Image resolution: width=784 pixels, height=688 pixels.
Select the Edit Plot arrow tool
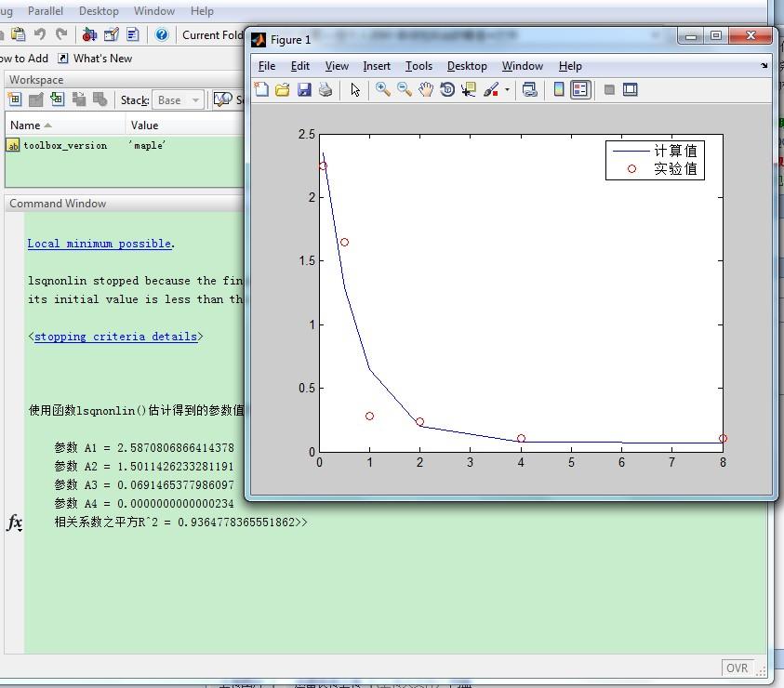(355, 90)
